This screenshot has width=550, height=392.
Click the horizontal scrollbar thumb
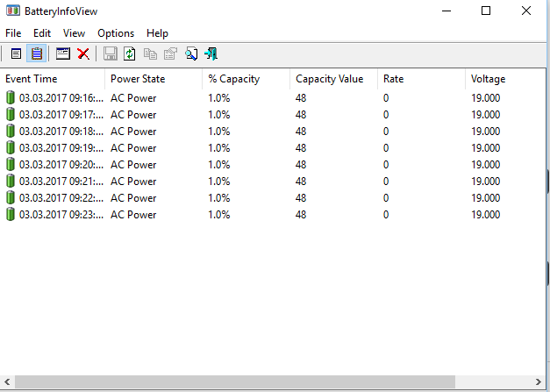tap(235, 381)
